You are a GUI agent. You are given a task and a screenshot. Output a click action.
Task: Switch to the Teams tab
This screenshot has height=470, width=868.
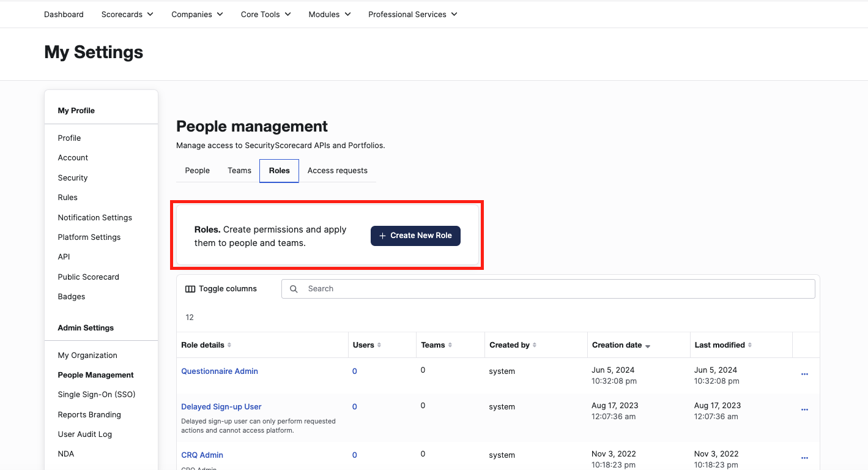click(239, 171)
